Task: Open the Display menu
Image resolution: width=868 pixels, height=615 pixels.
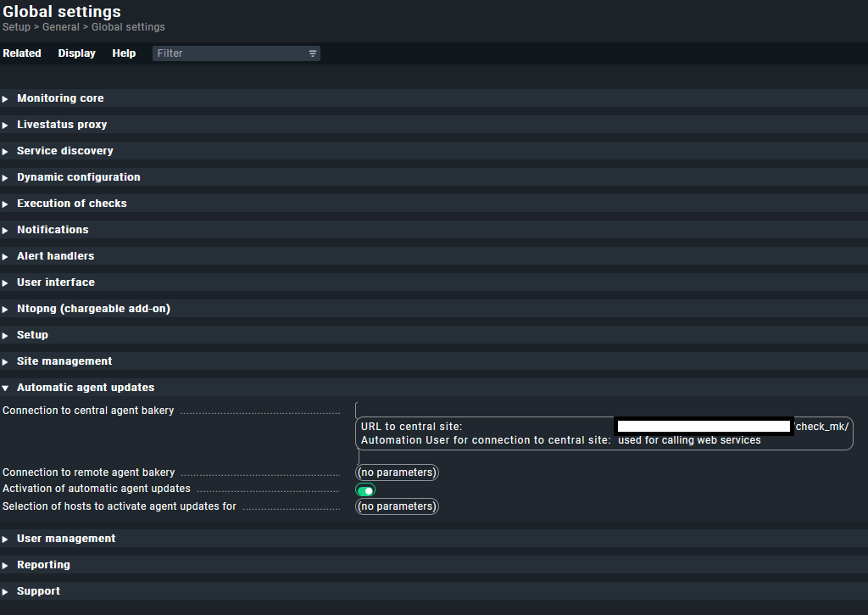Action: click(x=76, y=53)
